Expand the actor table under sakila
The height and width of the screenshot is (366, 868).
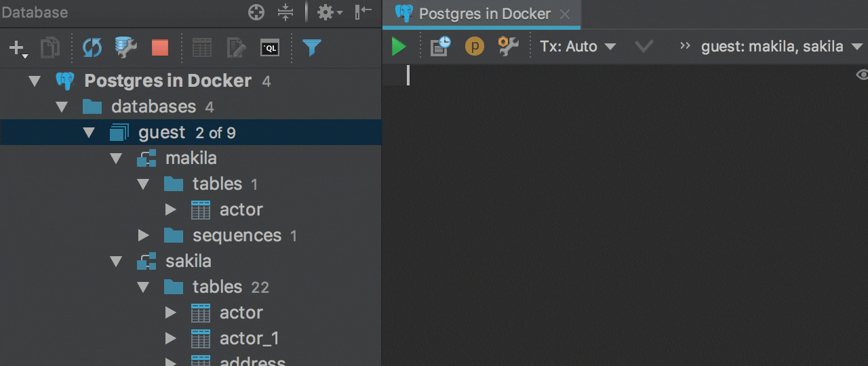click(170, 313)
